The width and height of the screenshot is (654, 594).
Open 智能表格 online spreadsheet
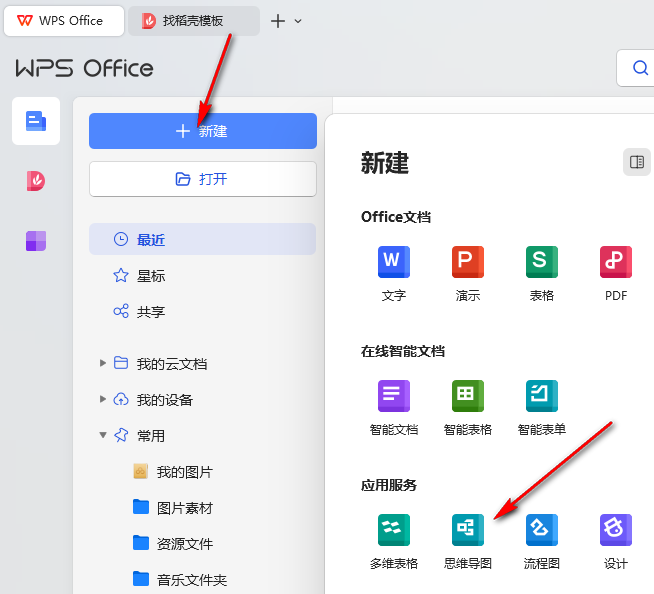click(x=468, y=408)
